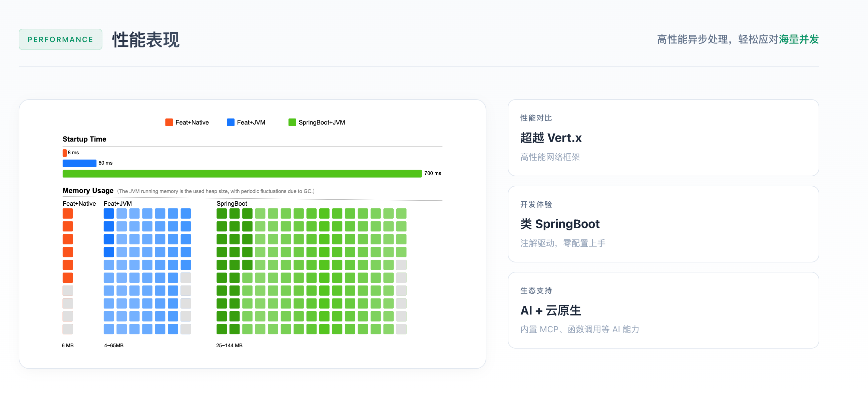Click the blue 60 ms startup bar
Image resolution: width=868 pixels, height=396 pixels.
coord(79,163)
